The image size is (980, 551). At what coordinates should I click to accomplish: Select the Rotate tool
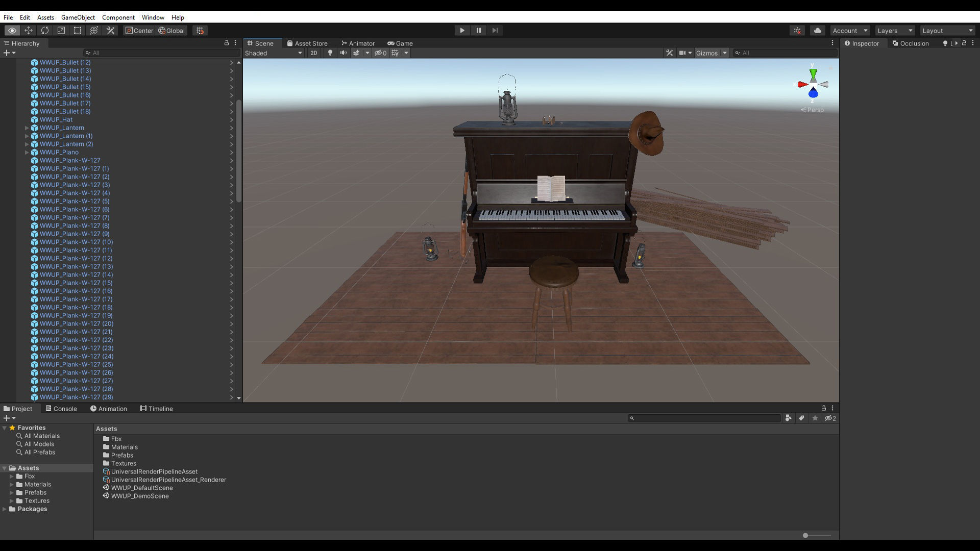pos(45,31)
